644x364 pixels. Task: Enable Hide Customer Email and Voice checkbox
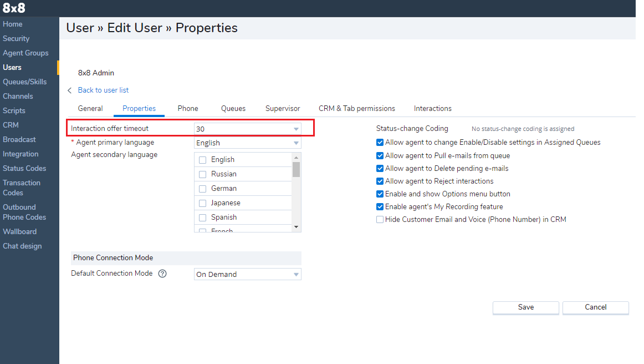pos(380,220)
